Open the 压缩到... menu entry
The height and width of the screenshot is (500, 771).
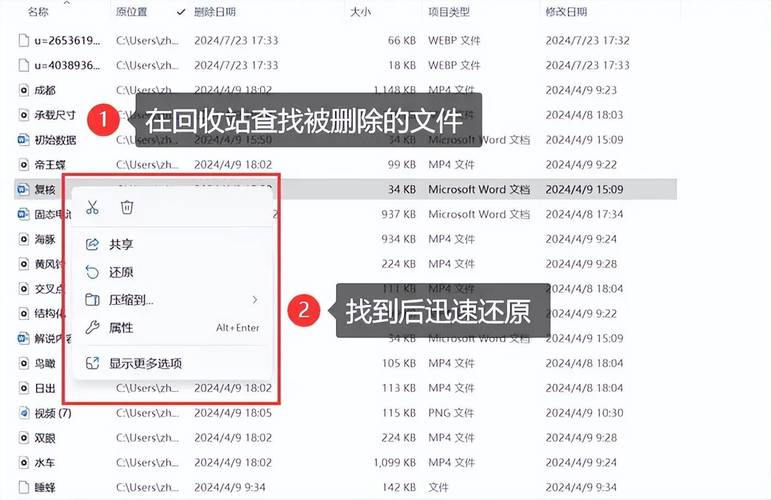131,300
